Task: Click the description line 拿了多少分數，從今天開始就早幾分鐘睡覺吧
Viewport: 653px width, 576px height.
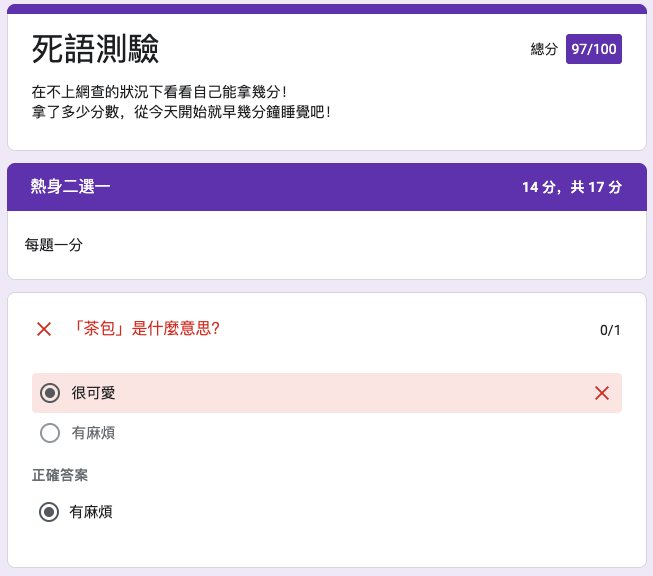Action: tap(181, 112)
